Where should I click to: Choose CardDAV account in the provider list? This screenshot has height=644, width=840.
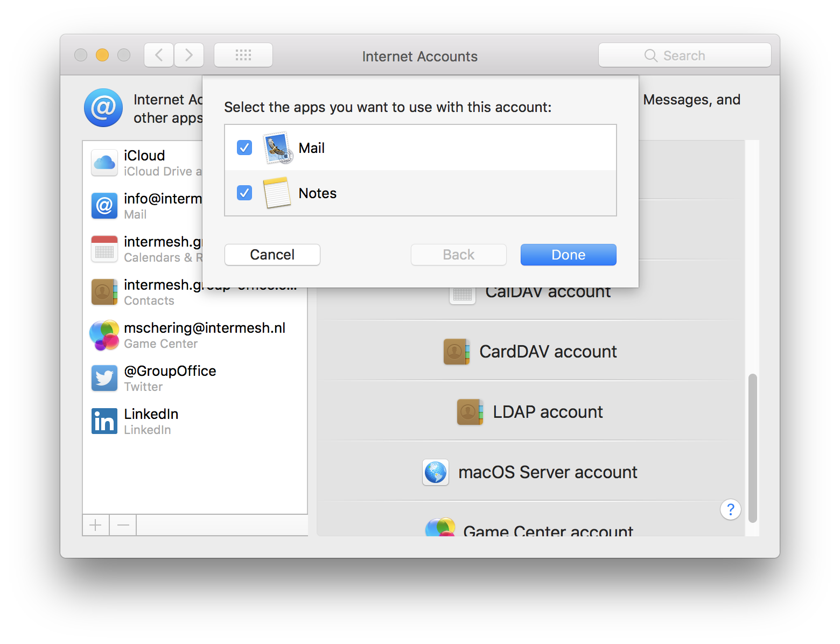click(531, 352)
